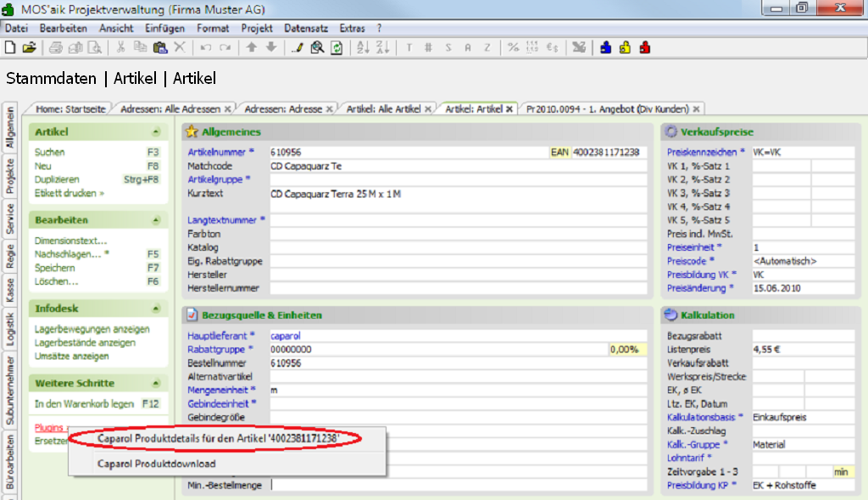This screenshot has width=868, height=500.
Task: Click the Lagerbestände anzeigen link
Action: tap(85, 342)
